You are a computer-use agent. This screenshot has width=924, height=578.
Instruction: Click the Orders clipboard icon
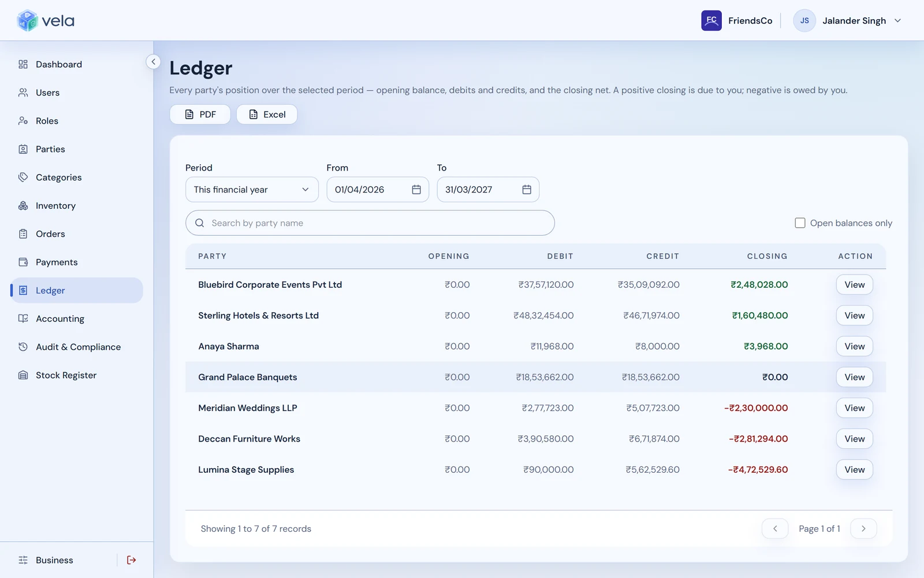[23, 234]
